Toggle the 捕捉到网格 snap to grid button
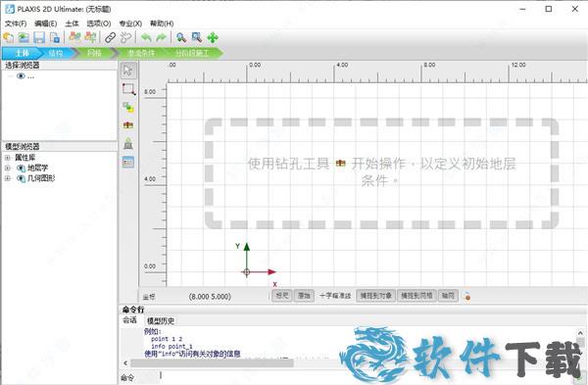 click(x=416, y=296)
